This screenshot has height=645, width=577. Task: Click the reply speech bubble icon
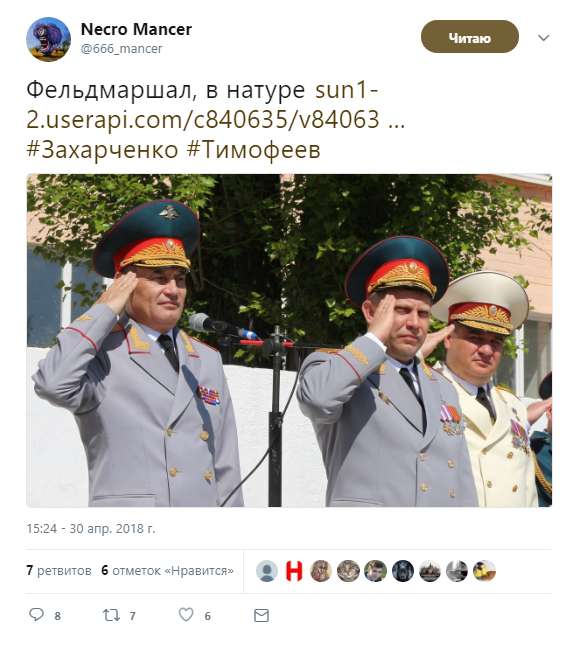click(36, 615)
